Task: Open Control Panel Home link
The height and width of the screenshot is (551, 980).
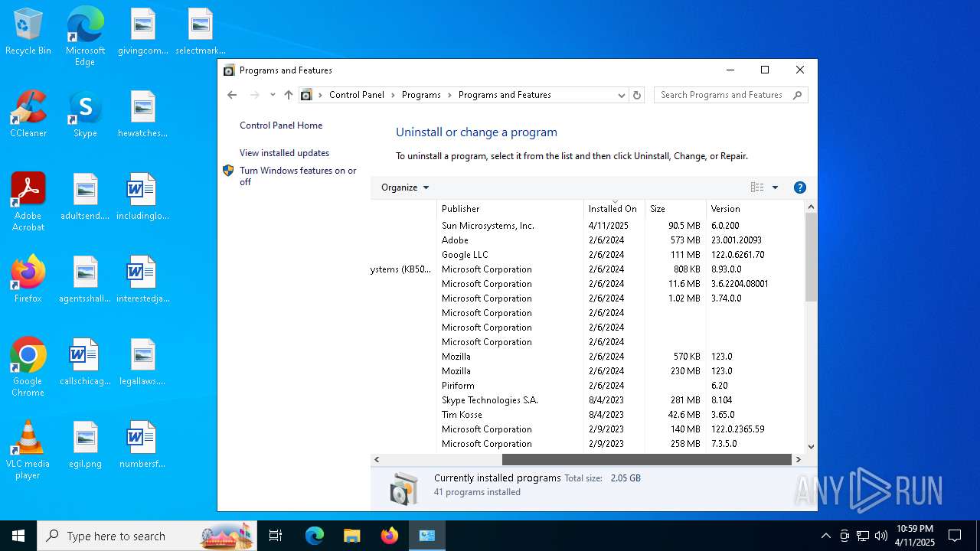Action: pos(281,126)
